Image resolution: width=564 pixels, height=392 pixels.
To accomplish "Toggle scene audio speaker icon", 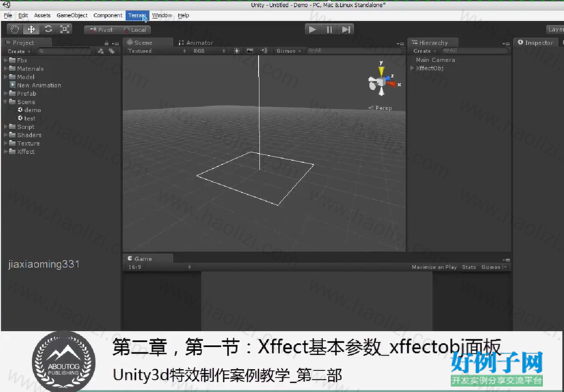I will click(x=264, y=51).
